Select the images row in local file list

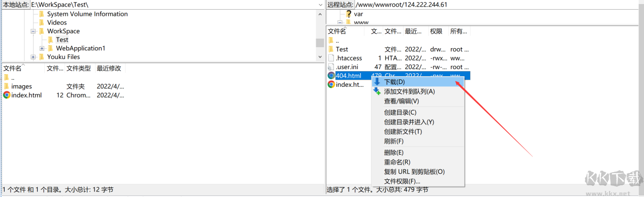point(64,86)
